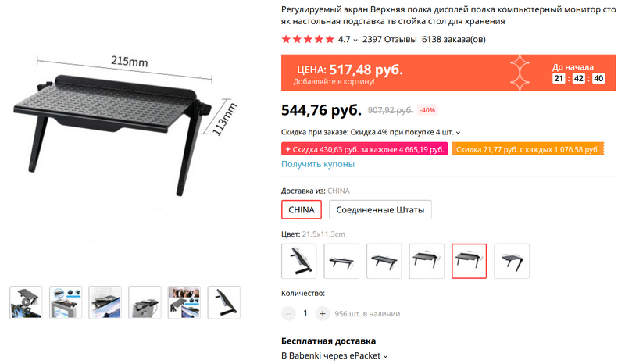Choose the last color variant thumbnail
The width and height of the screenshot is (625, 364).
click(512, 261)
